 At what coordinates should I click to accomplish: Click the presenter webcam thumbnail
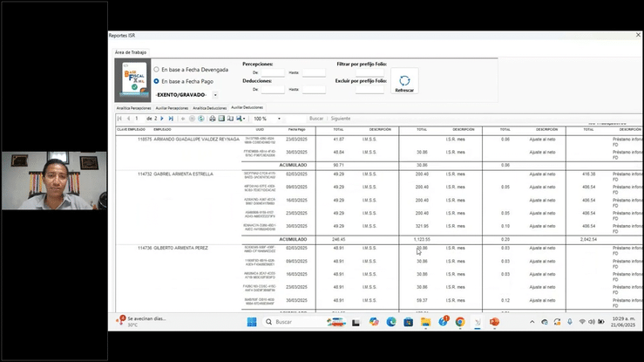coord(54,181)
